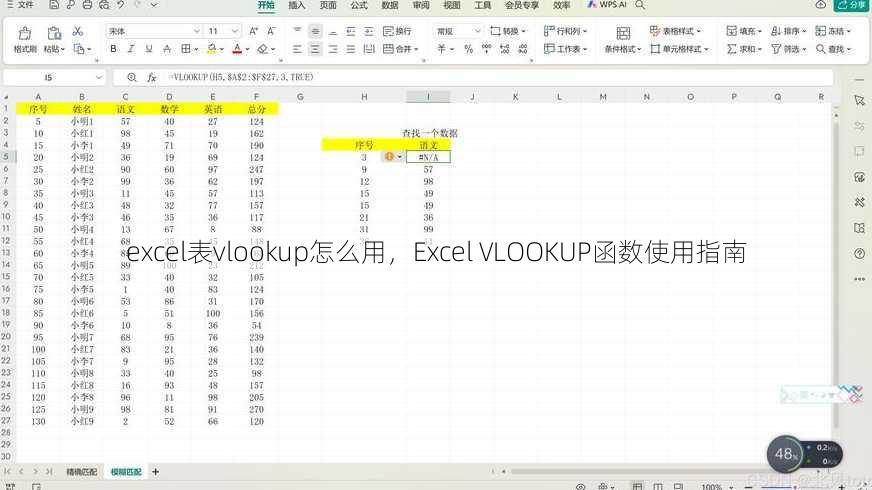The height and width of the screenshot is (490, 872).
Task: Toggle center horizontal alignment
Action: coord(315,49)
